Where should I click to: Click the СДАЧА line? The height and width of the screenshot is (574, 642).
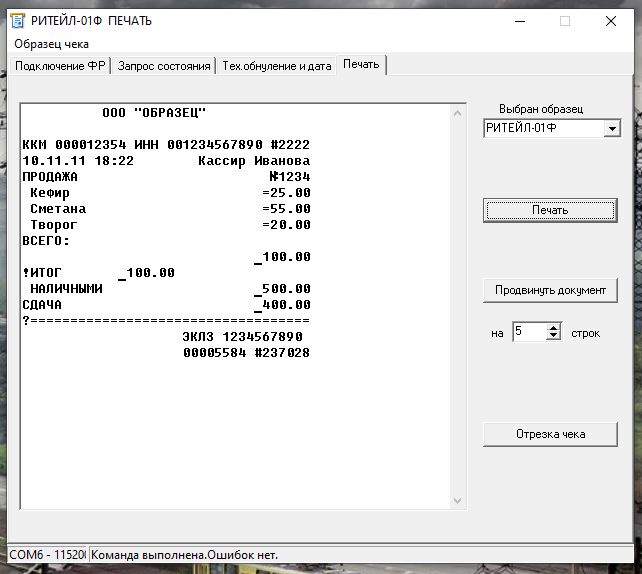[x=166, y=305]
